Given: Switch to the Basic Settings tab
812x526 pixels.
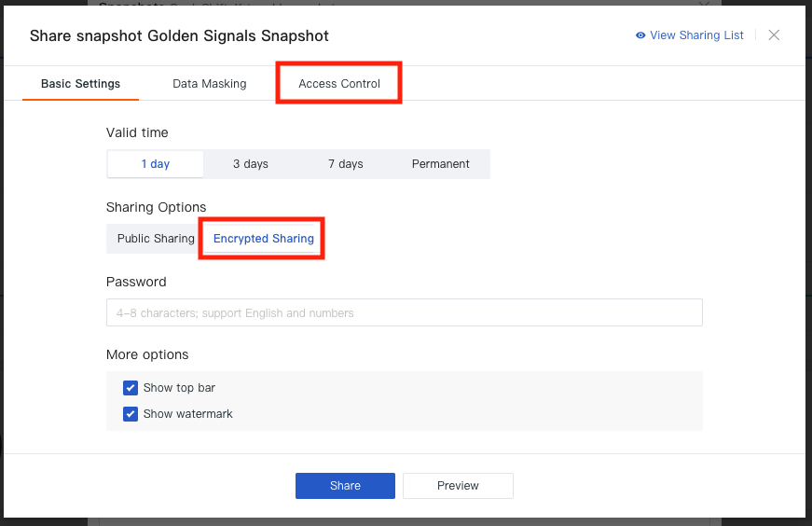Looking at the screenshot, I should pyautogui.click(x=80, y=83).
